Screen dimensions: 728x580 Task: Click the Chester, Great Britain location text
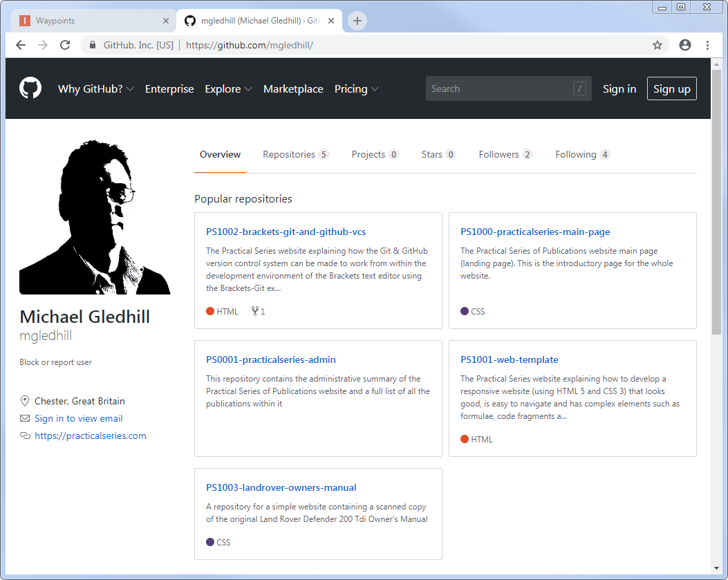80,401
